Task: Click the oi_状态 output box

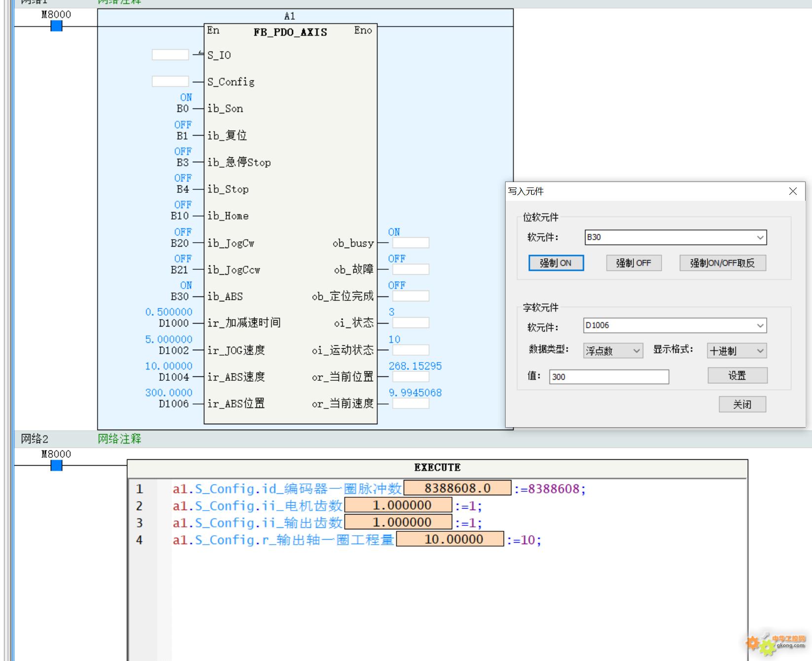Action: (411, 323)
